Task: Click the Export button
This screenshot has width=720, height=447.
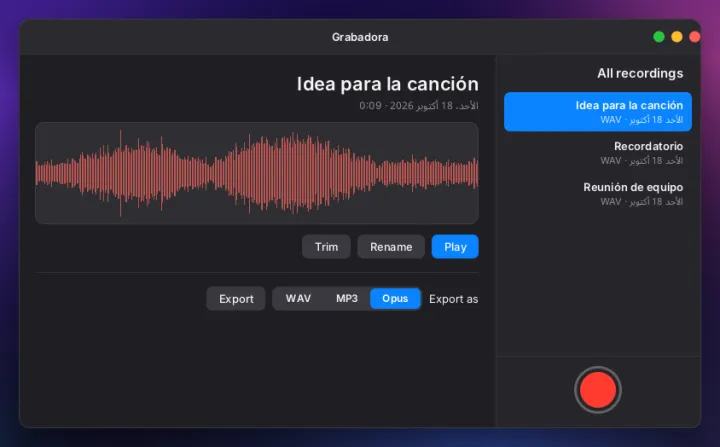Action: click(236, 299)
